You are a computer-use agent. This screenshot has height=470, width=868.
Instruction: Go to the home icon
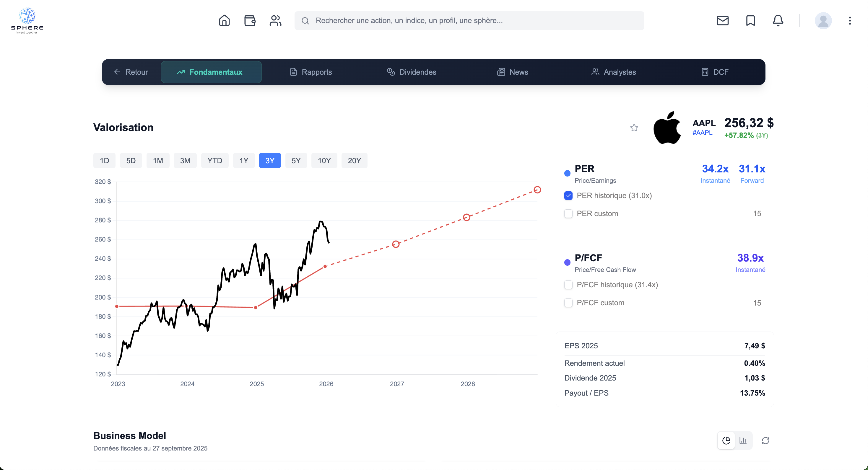224,21
